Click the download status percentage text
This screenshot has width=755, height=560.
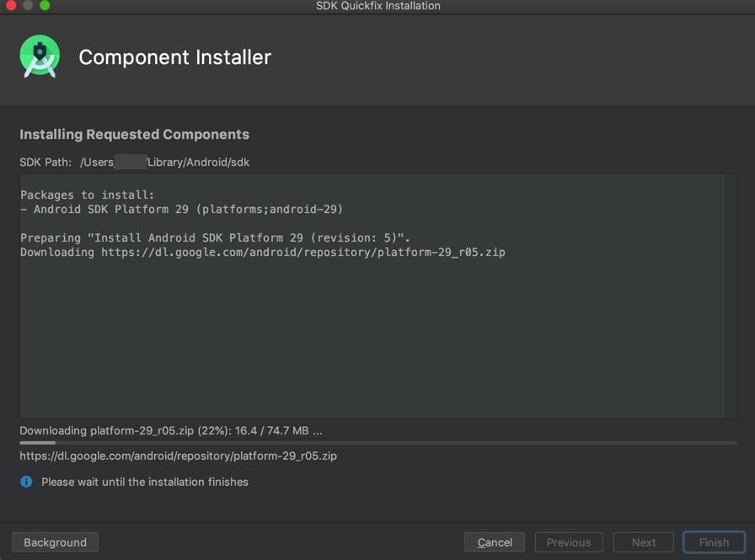[171, 430]
